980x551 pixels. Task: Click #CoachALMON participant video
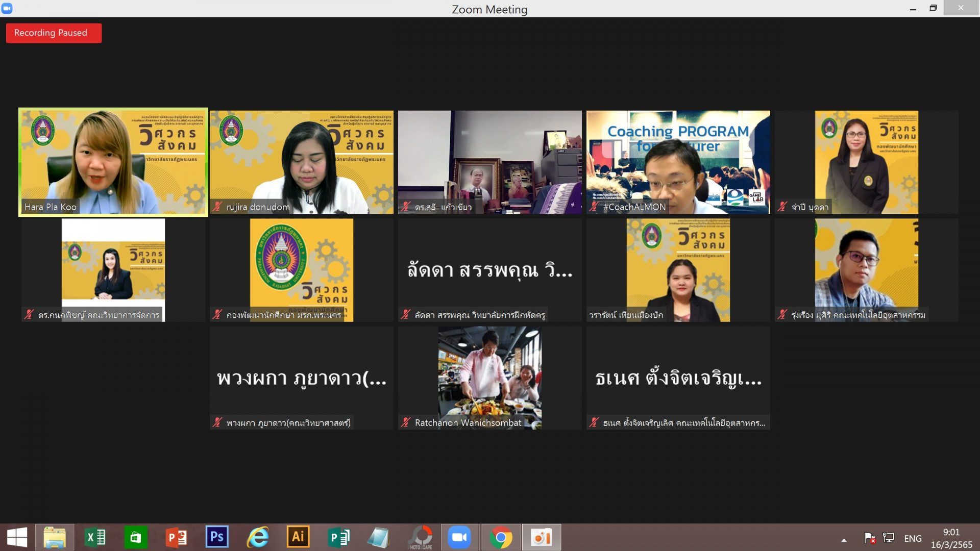[678, 162]
